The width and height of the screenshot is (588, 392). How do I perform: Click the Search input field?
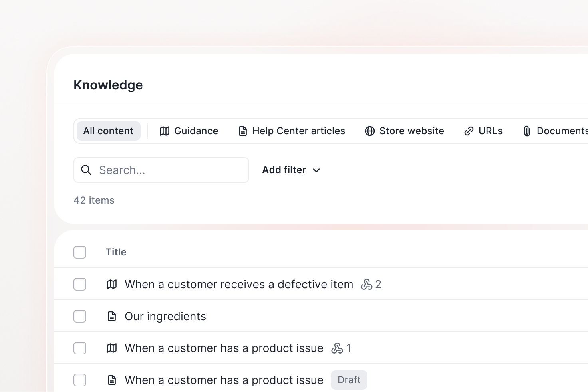pyautogui.click(x=161, y=170)
